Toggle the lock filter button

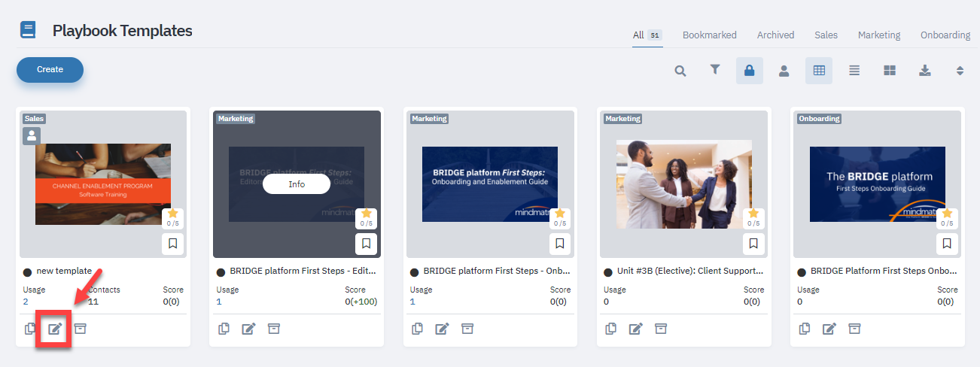[x=749, y=71]
